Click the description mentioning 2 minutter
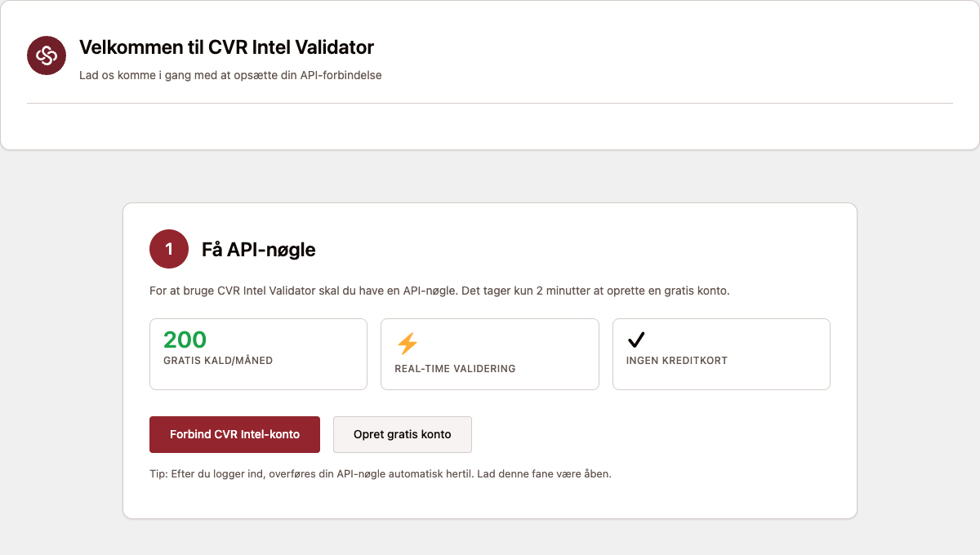980x555 pixels. 439,291
